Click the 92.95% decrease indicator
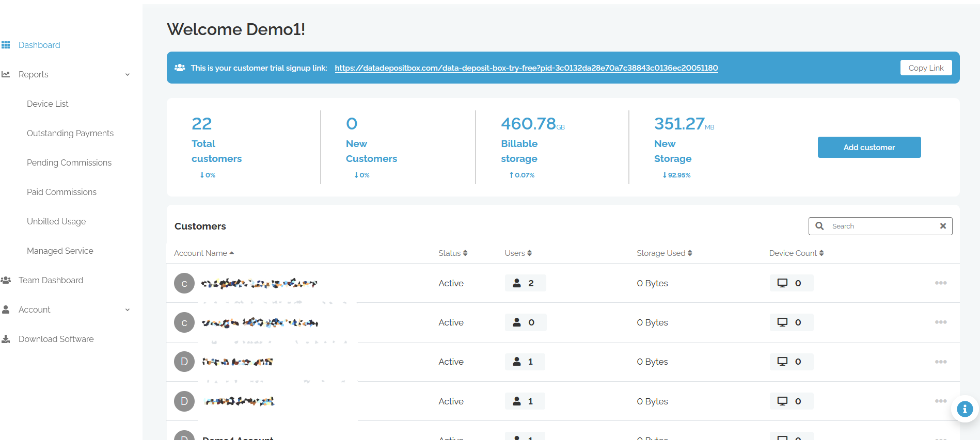 [x=676, y=175]
